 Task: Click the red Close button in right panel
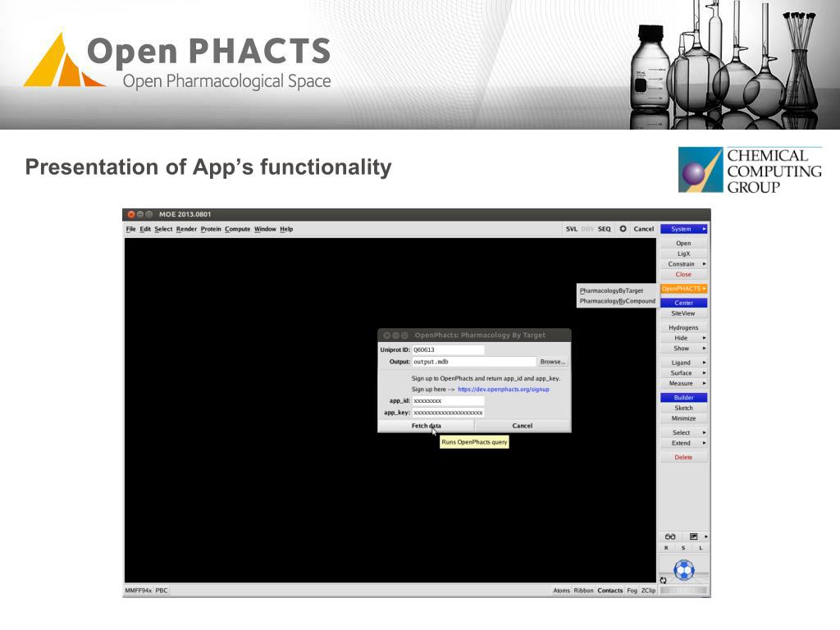coord(683,274)
